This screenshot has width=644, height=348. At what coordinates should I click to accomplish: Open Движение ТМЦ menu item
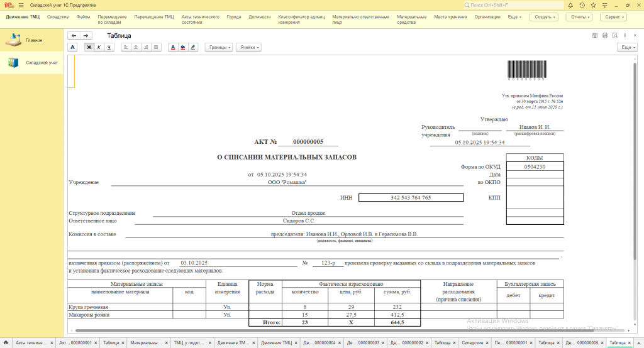(x=23, y=17)
